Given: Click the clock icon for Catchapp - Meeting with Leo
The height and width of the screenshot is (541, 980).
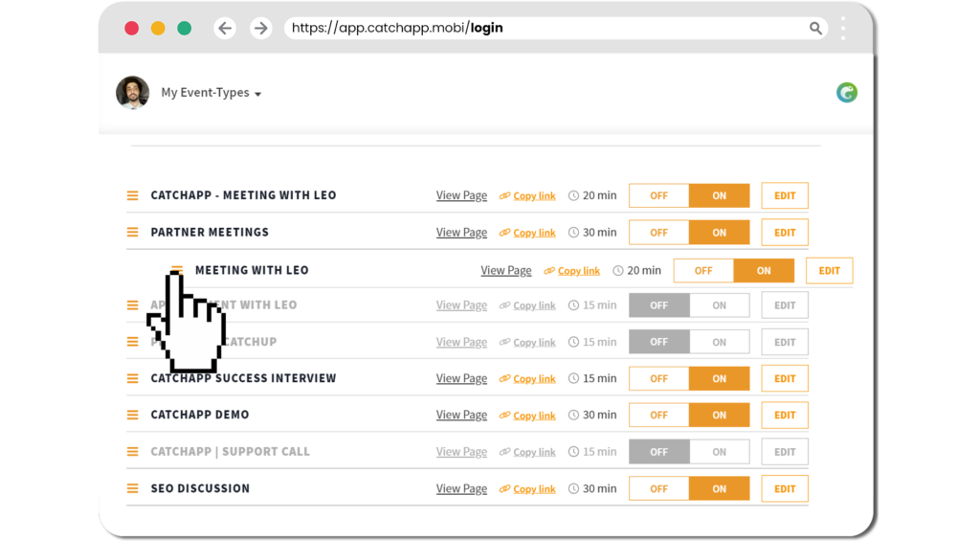Looking at the screenshot, I should coord(573,195).
